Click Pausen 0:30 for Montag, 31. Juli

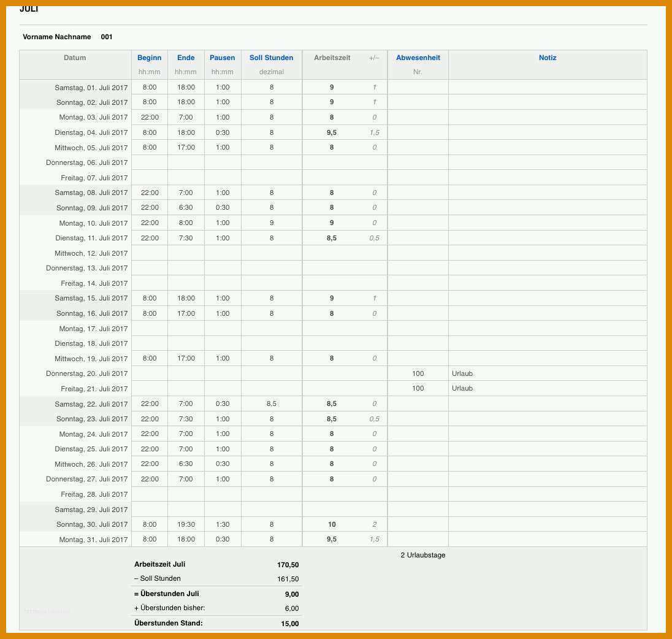(x=223, y=539)
